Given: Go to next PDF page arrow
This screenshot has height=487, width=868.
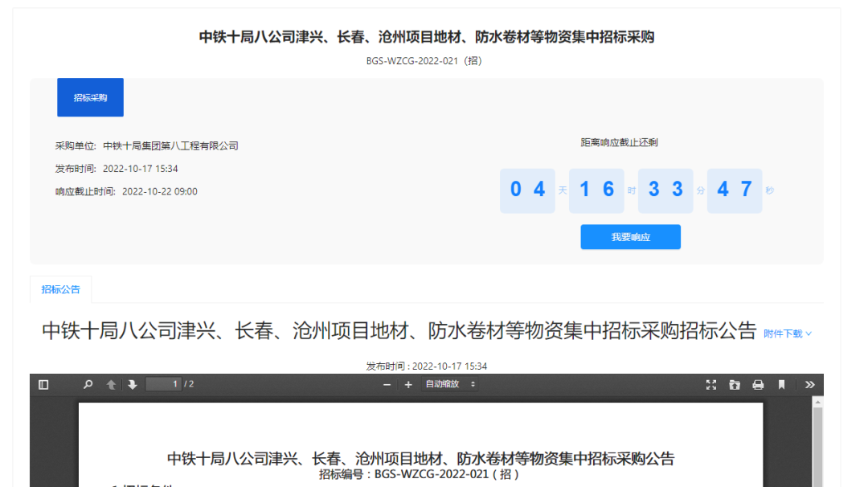Looking at the screenshot, I should pyautogui.click(x=133, y=385).
